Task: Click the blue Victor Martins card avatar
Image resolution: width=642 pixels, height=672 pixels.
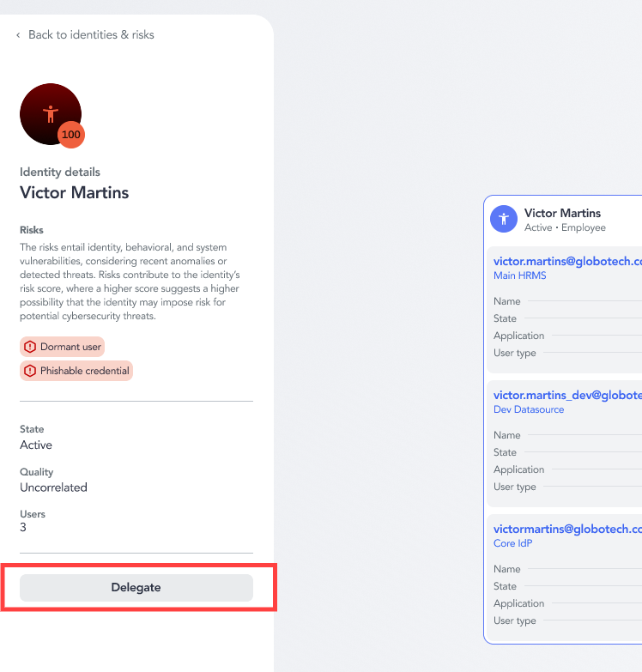Action: [504, 219]
